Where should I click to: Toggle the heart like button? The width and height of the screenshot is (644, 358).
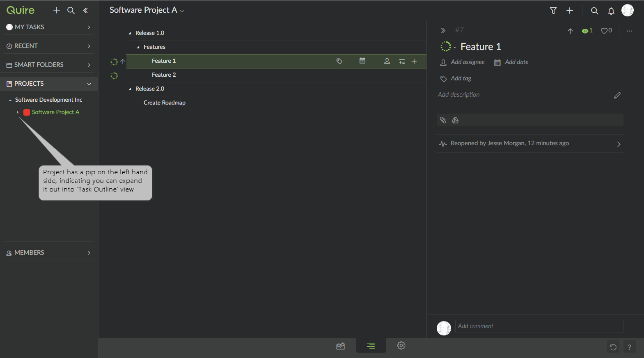607,31
